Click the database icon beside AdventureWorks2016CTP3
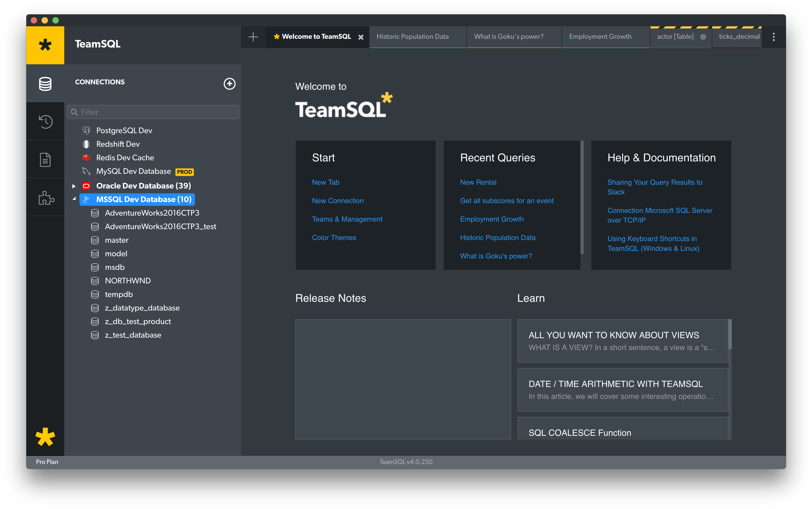This screenshot has height=509, width=812. coord(95,213)
